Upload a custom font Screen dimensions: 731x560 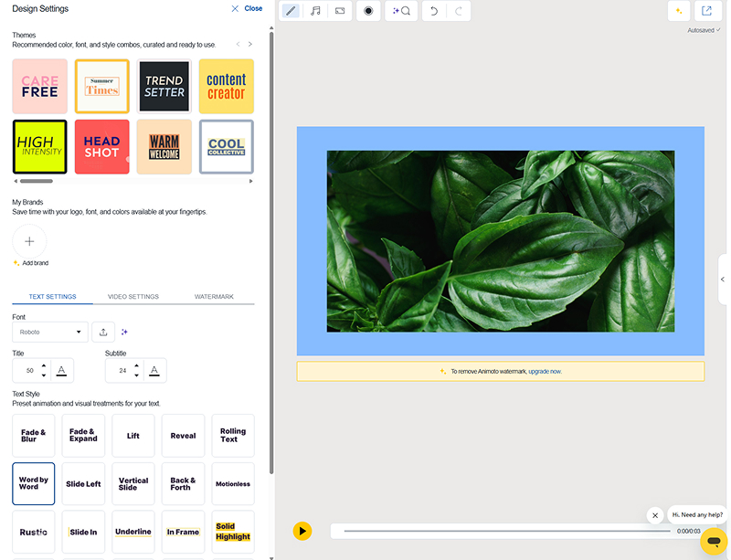click(x=103, y=332)
